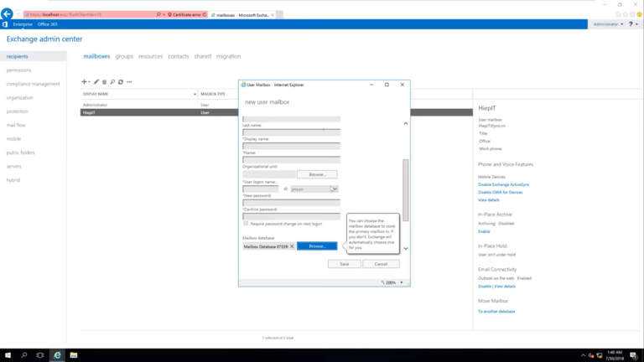Select the Administrator mailbox row

click(x=277, y=105)
